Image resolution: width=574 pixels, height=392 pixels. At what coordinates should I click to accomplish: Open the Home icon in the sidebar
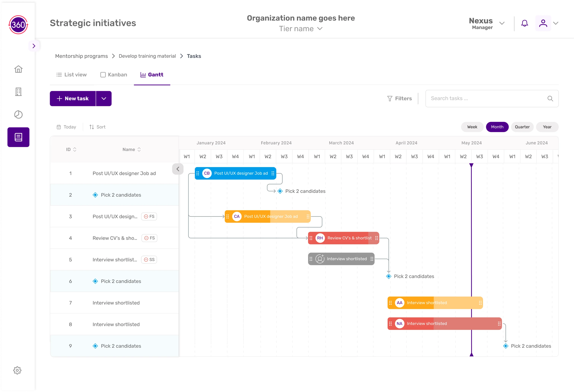point(18,69)
